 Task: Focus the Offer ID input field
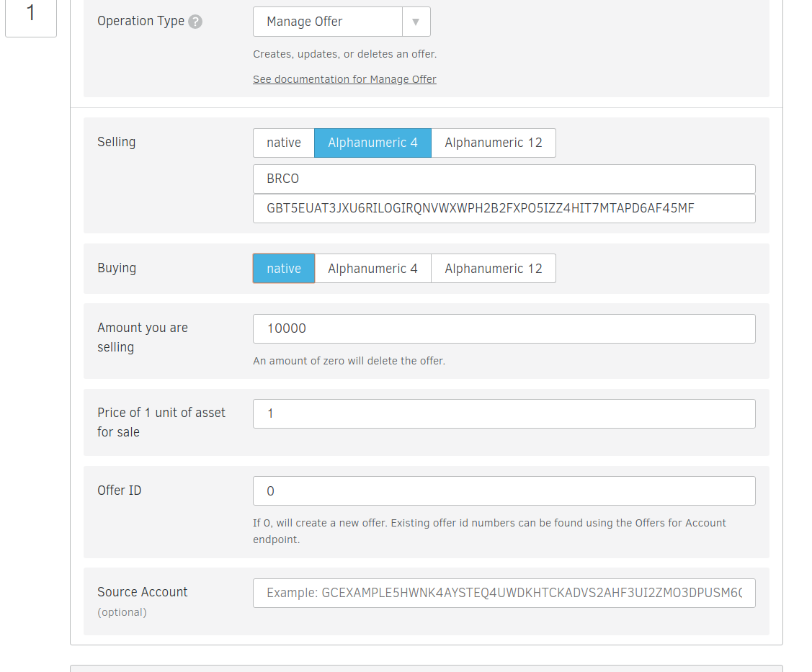pos(504,491)
